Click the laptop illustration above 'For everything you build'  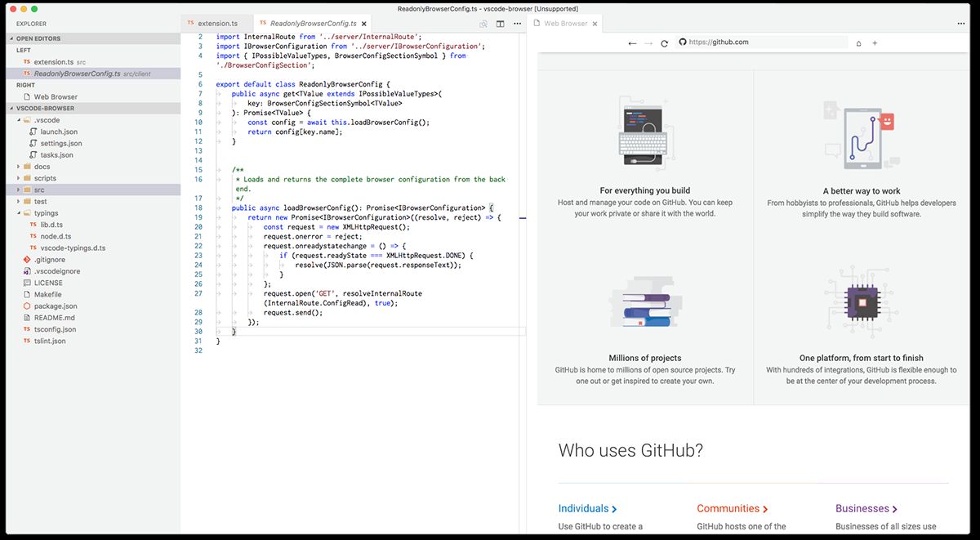646,133
